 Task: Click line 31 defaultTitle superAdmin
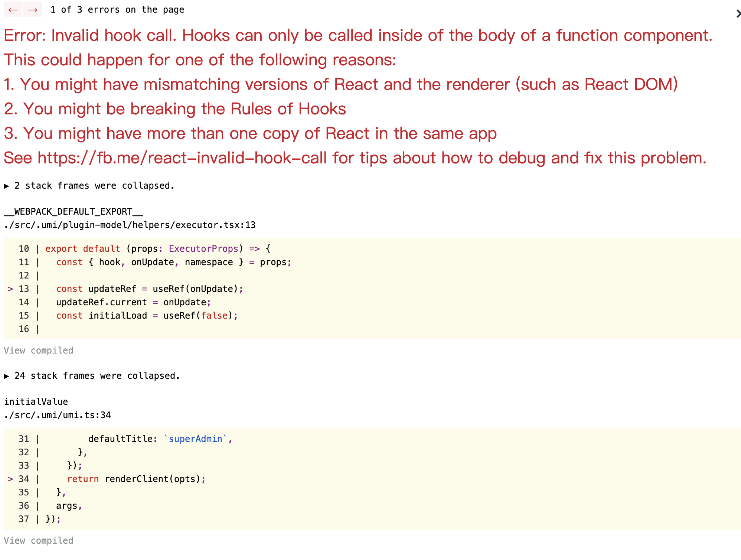tap(160, 439)
